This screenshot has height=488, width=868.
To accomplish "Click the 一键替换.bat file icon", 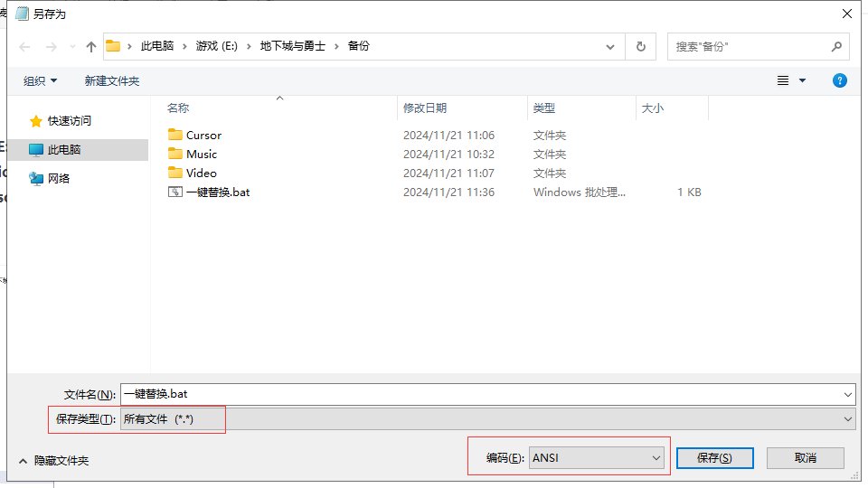I will (x=175, y=192).
